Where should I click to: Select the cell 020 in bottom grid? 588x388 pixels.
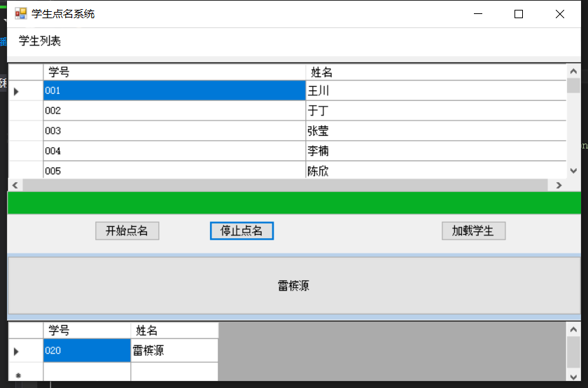pyautogui.click(x=87, y=350)
